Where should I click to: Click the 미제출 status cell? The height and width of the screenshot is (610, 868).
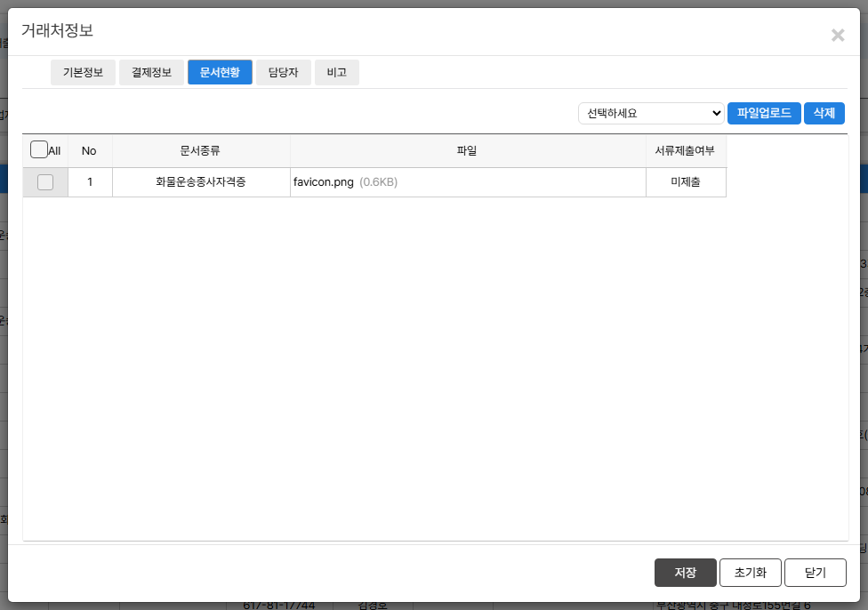pyautogui.click(x=686, y=182)
